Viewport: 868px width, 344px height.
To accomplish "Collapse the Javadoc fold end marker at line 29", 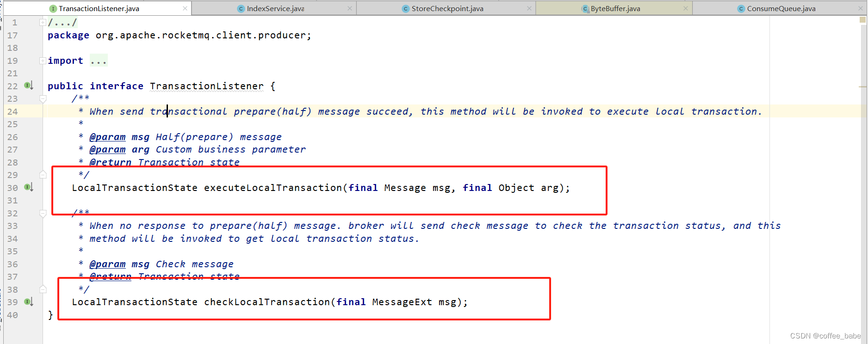I will (43, 175).
